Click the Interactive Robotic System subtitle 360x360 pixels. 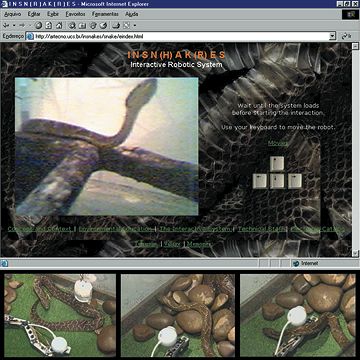(x=176, y=65)
